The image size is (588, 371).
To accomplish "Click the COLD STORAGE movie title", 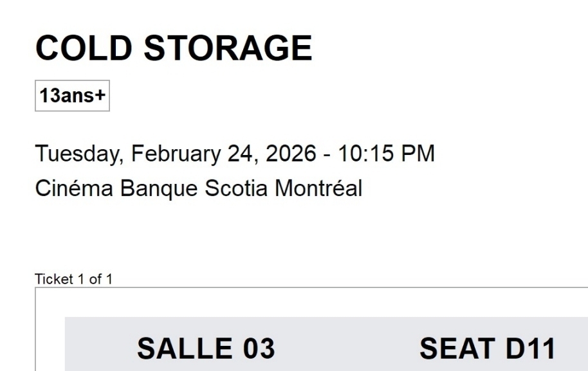I will click(174, 49).
